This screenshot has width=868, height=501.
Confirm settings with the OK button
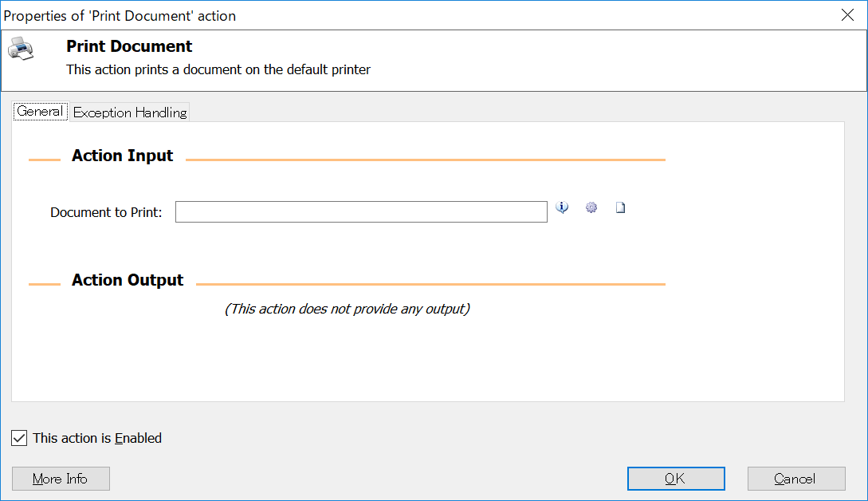tap(676, 479)
